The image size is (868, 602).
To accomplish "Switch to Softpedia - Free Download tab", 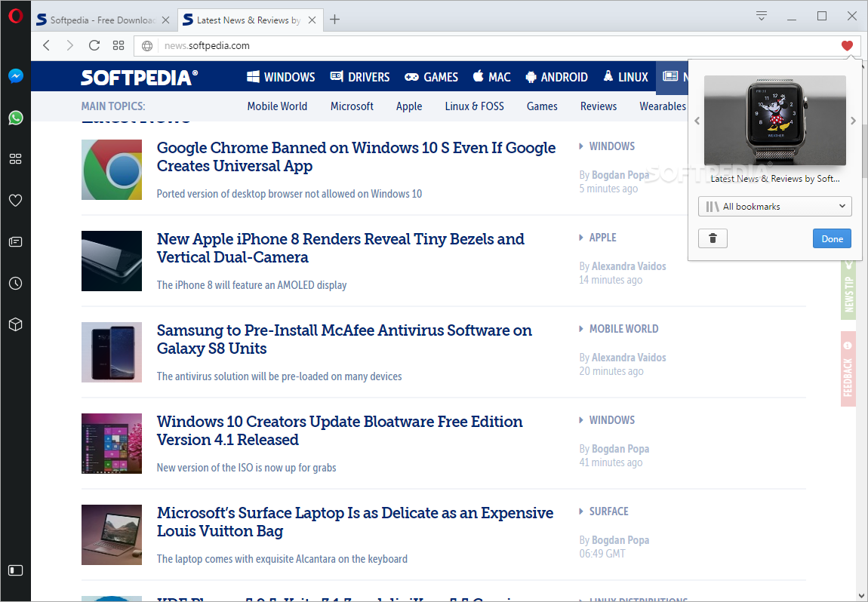I will (x=103, y=20).
